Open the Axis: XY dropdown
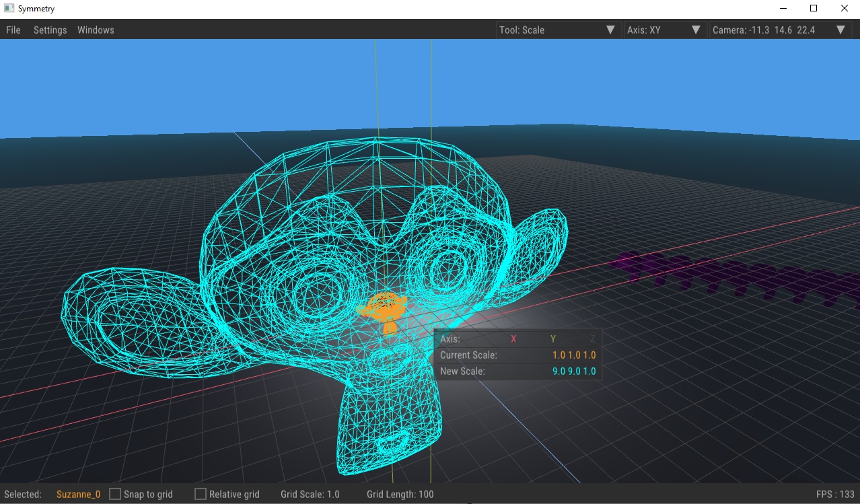 [664, 30]
